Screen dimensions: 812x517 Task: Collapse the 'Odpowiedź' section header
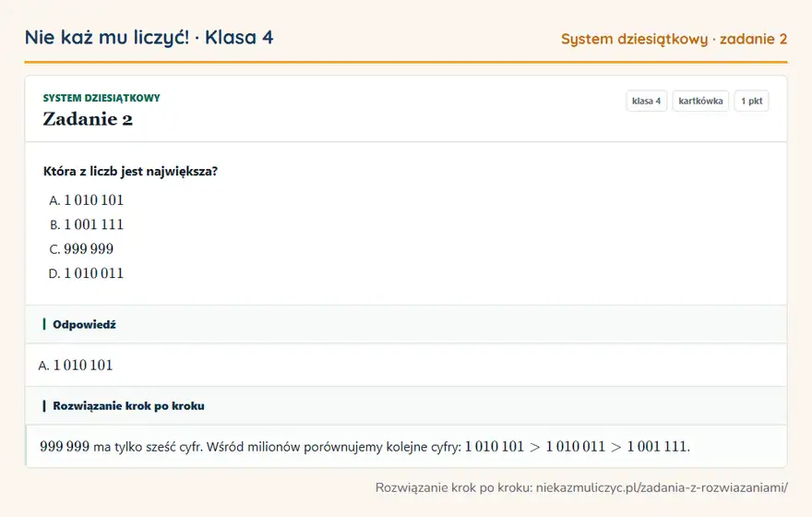click(406, 324)
